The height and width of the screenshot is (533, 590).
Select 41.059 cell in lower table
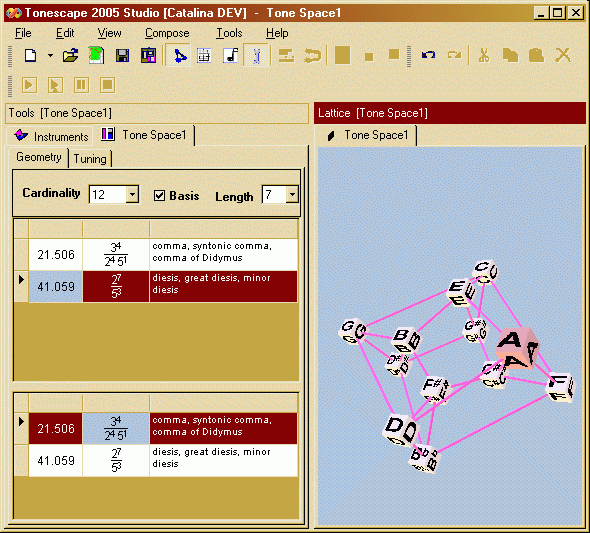pos(56,460)
